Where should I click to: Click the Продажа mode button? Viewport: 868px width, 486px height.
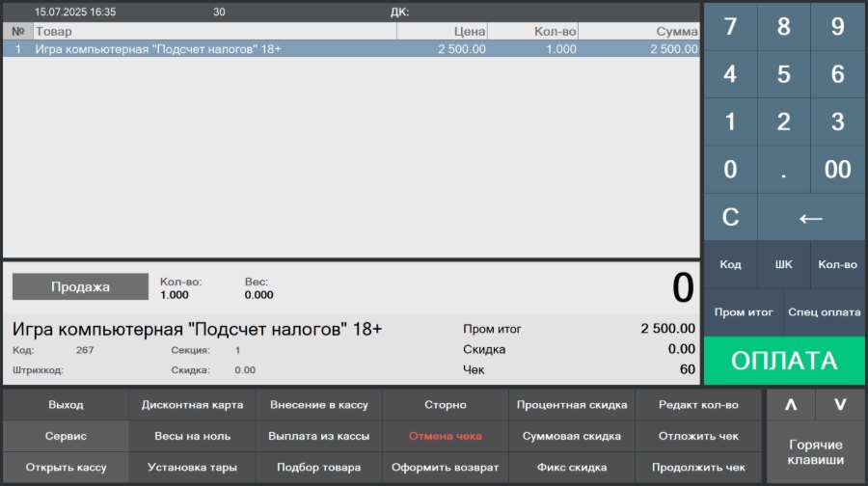[x=80, y=286]
